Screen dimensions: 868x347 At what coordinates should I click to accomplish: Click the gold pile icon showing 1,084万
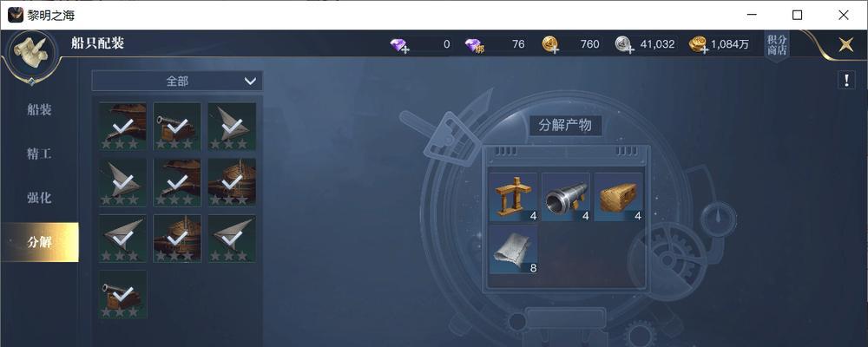pyautogui.click(x=699, y=45)
